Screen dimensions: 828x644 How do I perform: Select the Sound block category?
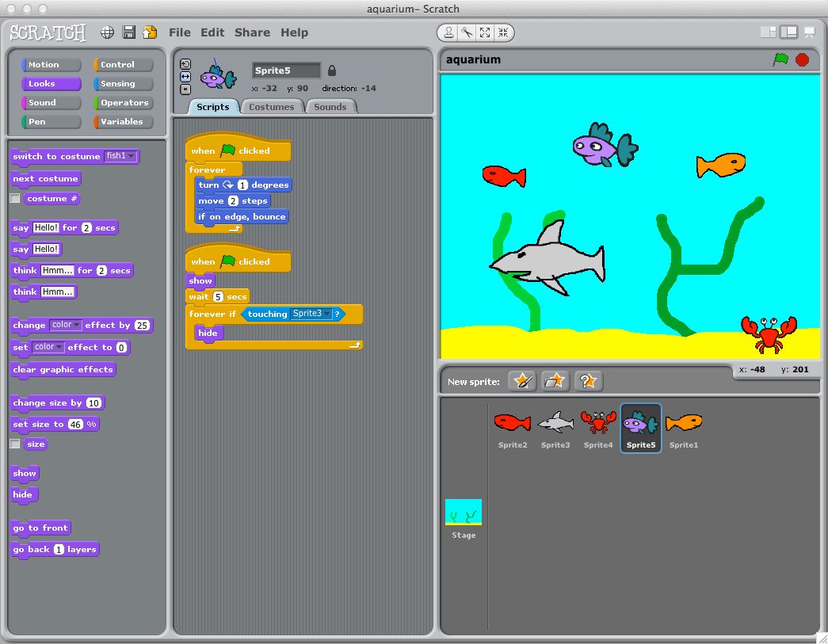click(x=51, y=102)
